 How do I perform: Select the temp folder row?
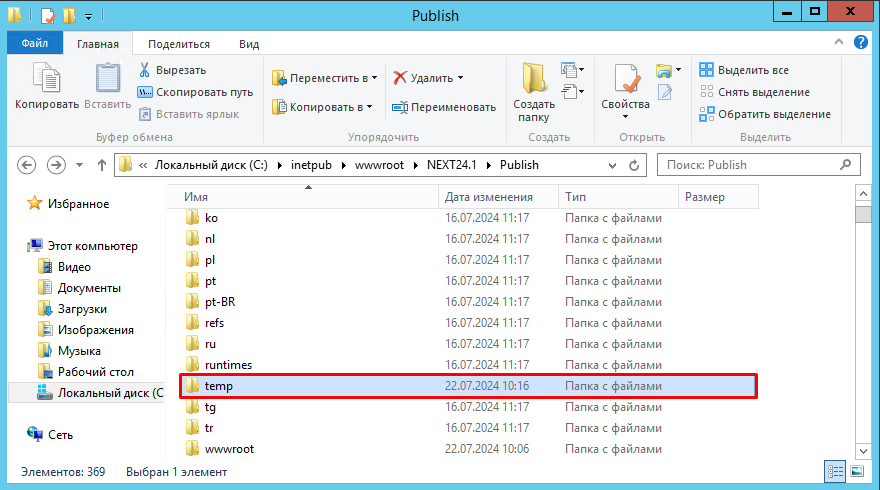[x=469, y=386]
